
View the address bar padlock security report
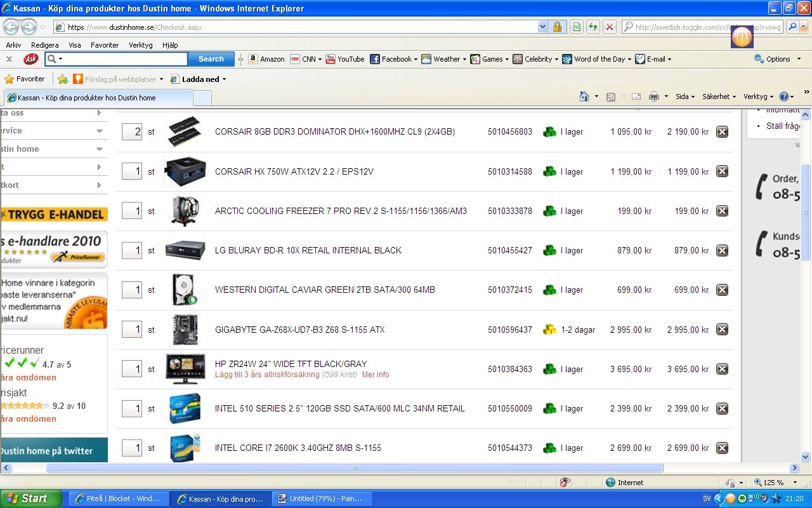[557, 27]
